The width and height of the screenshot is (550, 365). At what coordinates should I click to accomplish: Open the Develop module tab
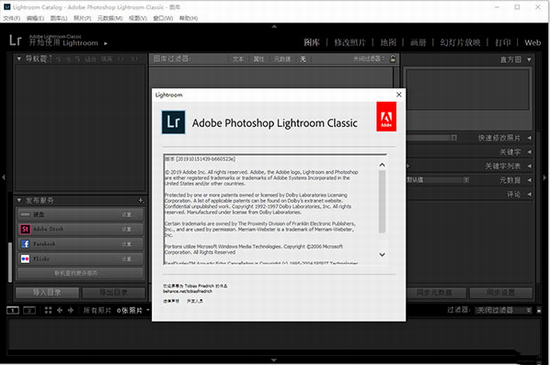point(350,43)
